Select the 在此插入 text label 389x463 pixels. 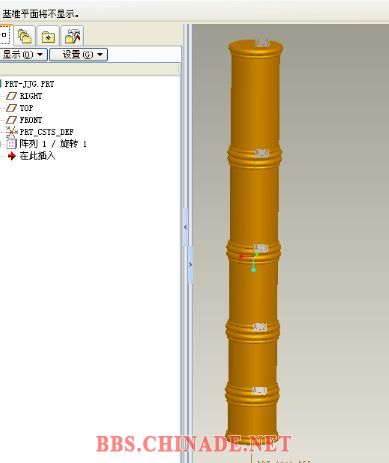(37, 156)
